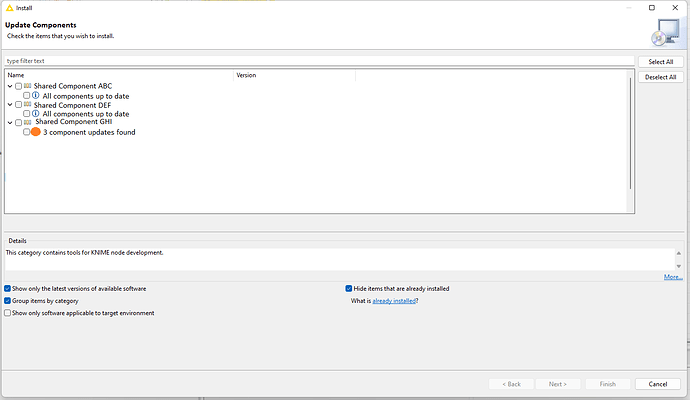Screen dimensions: 690x400
Task: Click the type filter text field
Action: (319, 61)
